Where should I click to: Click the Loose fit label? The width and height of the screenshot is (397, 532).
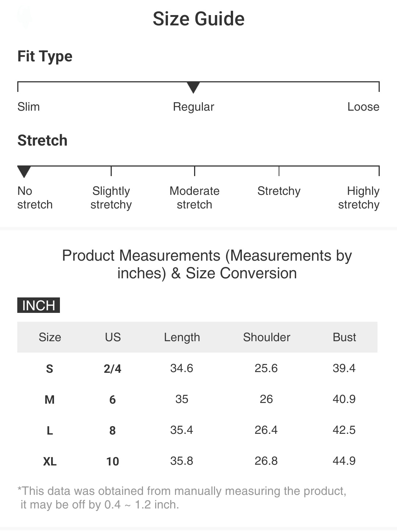(363, 107)
